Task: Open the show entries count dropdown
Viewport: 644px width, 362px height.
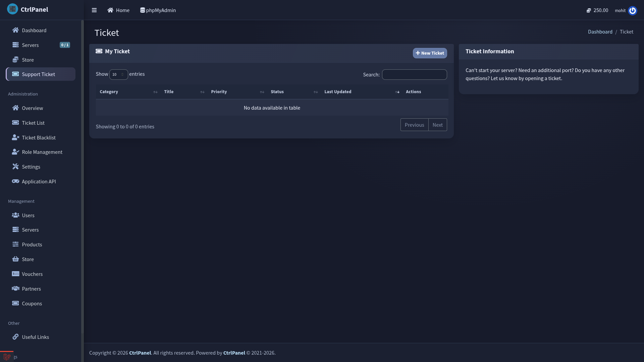Action: 118,74
